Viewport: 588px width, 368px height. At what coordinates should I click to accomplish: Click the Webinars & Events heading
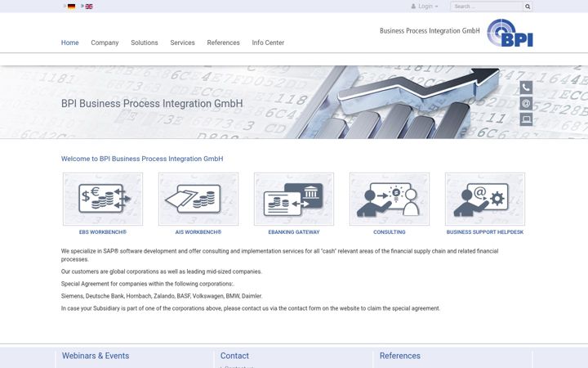pos(96,356)
